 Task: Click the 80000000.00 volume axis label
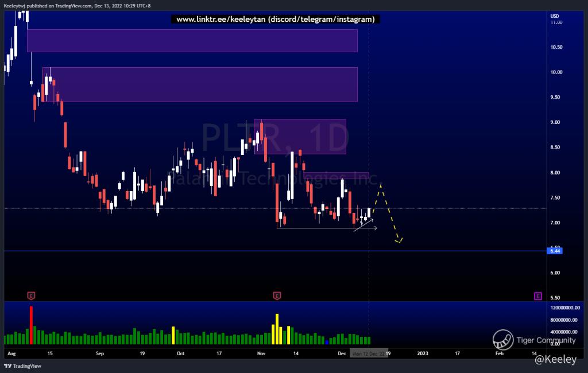pos(565,320)
